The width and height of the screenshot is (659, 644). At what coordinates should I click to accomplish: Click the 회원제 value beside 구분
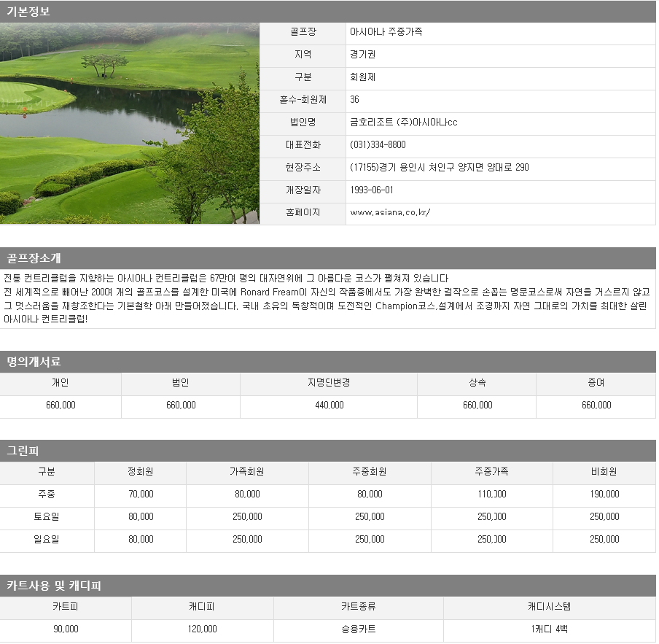pos(363,77)
